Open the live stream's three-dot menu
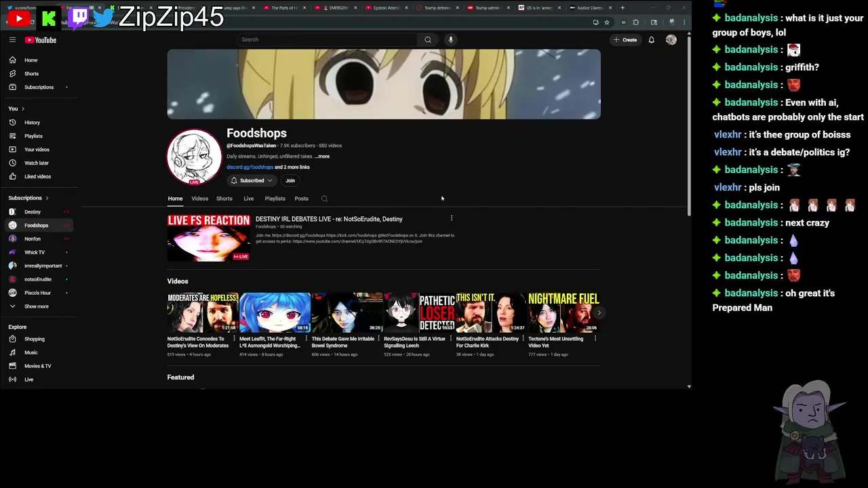The height and width of the screenshot is (488, 868). [x=452, y=218]
